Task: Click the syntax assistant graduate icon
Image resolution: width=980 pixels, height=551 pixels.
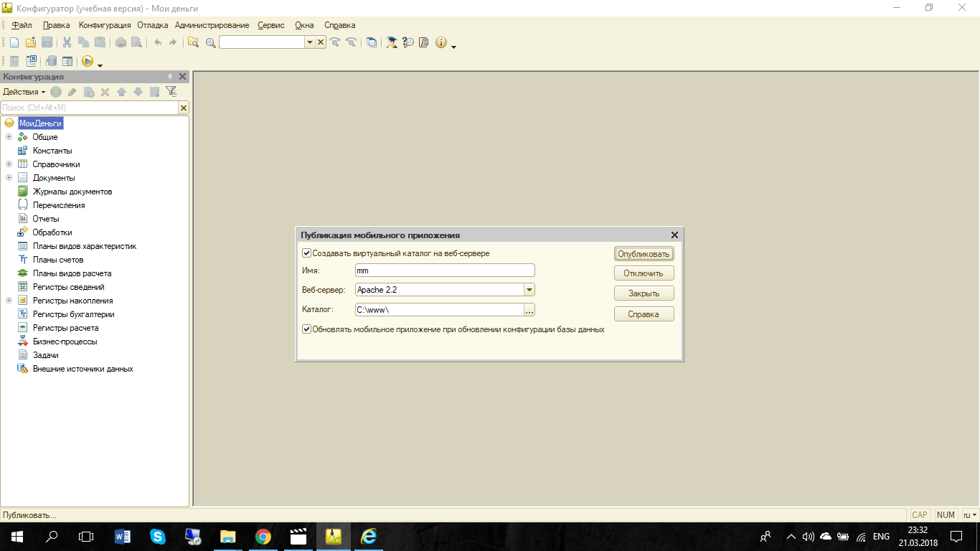Action: click(x=392, y=42)
